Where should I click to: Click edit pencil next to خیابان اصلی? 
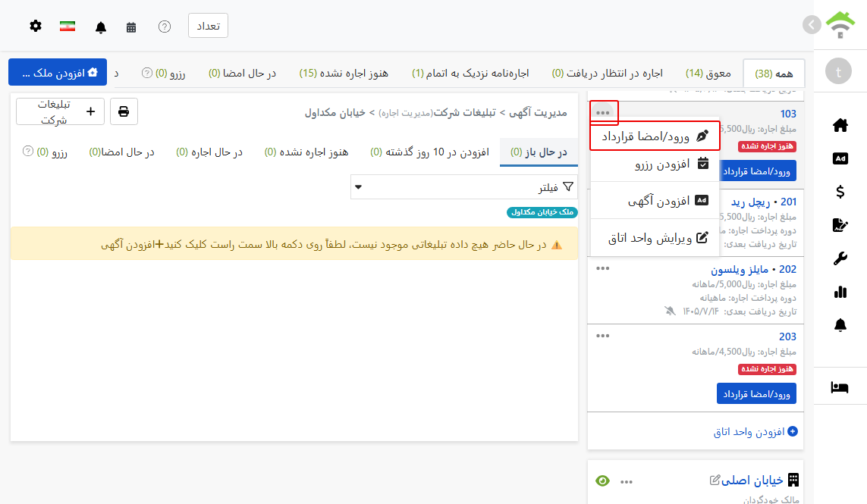pos(715,481)
